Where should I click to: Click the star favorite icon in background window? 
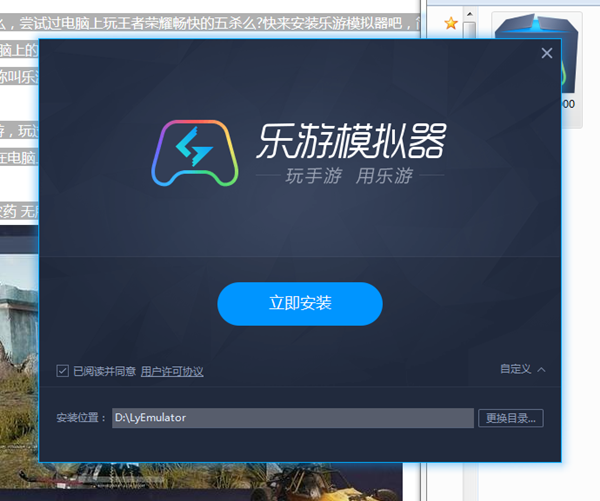(451, 23)
